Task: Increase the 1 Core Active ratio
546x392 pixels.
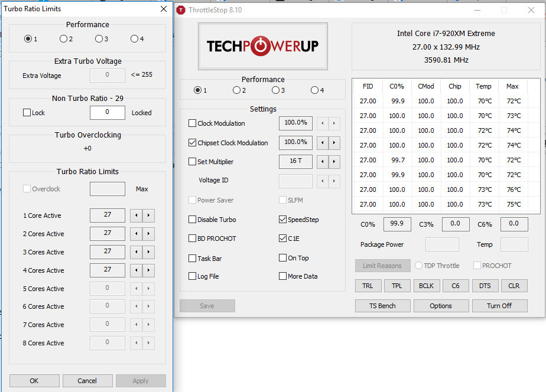Action: tap(149, 215)
